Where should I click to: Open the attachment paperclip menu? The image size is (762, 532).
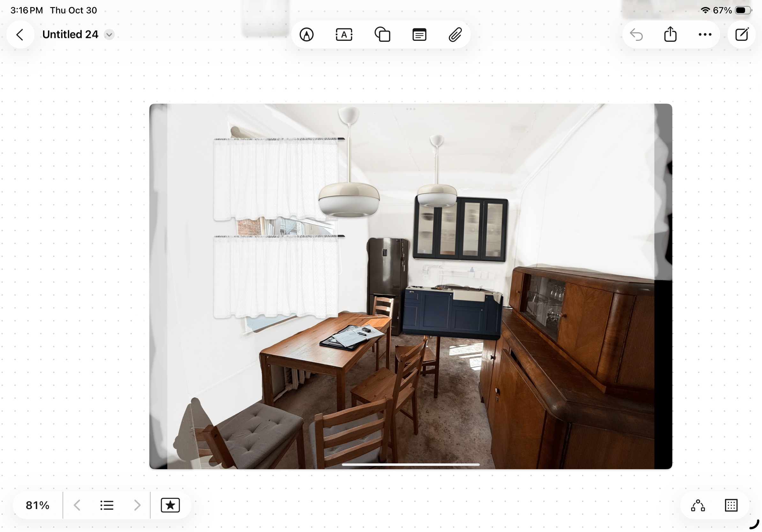tap(455, 34)
